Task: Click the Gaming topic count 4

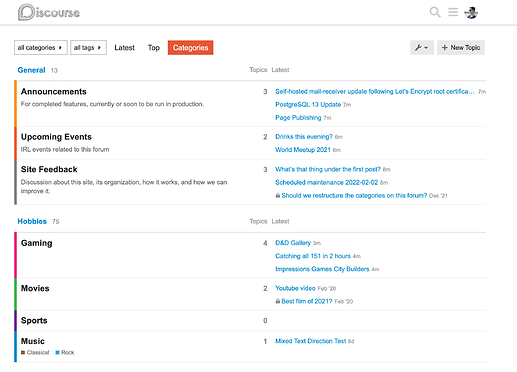Action: tap(265, 243)
